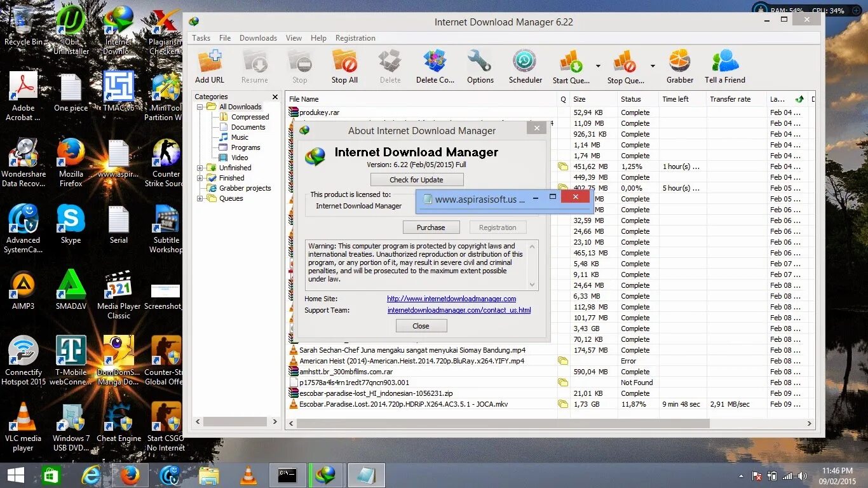Viewport: 868px width, 488px height.
Task: Click the Purchase button in About dialog
Action: click(x=431, y=227)
